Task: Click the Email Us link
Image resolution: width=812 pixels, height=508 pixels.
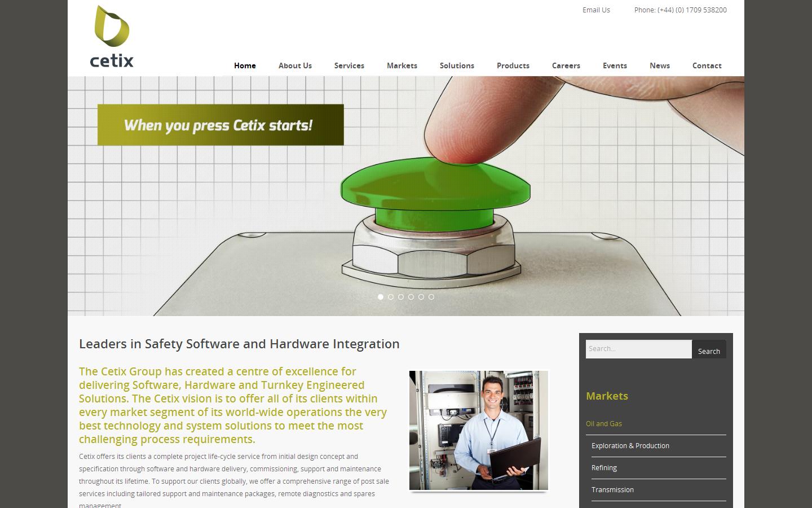Action: click(x=596, y=10)
